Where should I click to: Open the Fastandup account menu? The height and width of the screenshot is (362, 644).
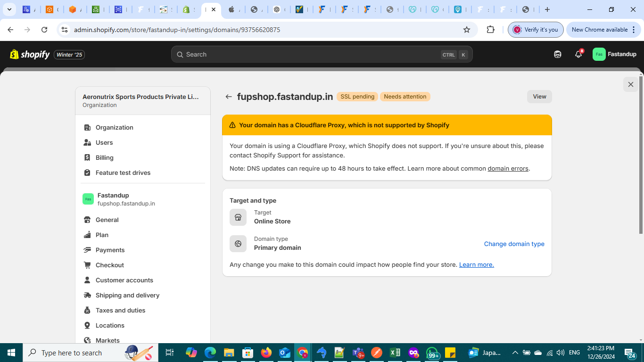point(615,54)
